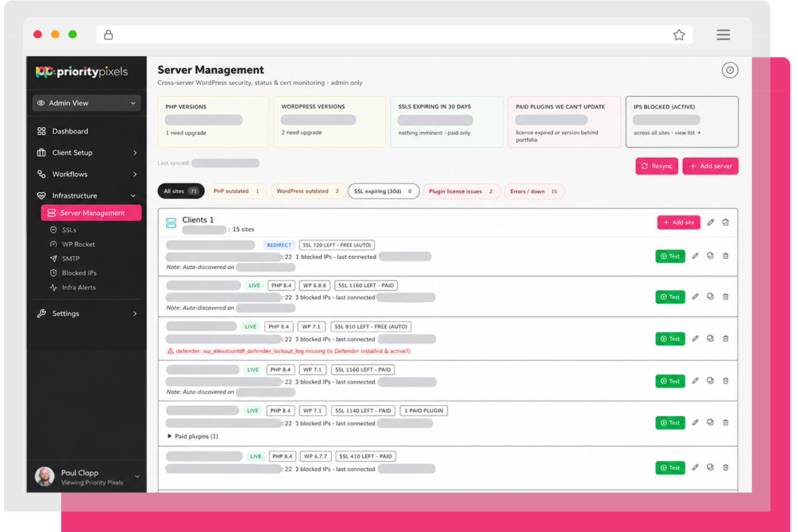Screen dimensions: 798x532
Task: Click the Resync button
Action: 657,166
